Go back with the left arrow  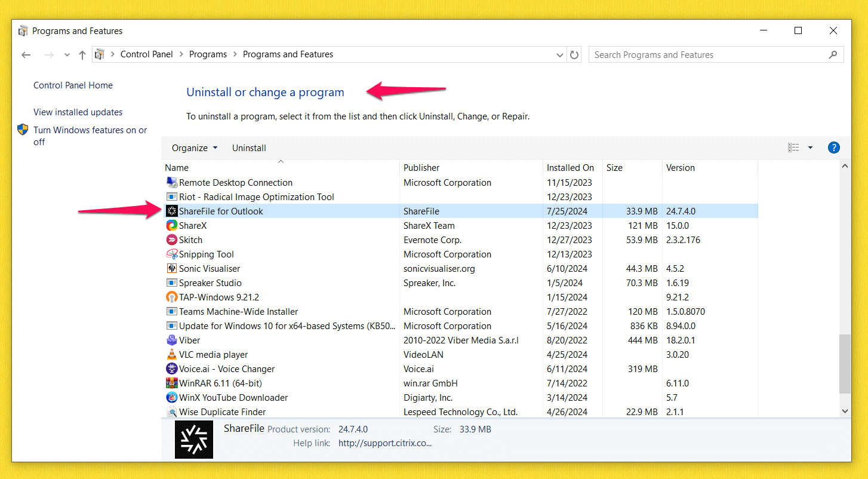click(x=26, y=54)
